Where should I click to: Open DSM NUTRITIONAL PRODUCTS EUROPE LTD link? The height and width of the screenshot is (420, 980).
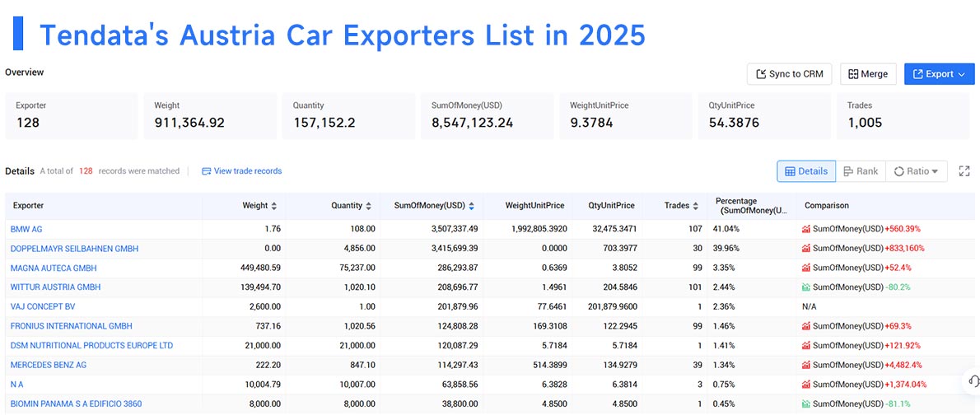pos(92,346)
